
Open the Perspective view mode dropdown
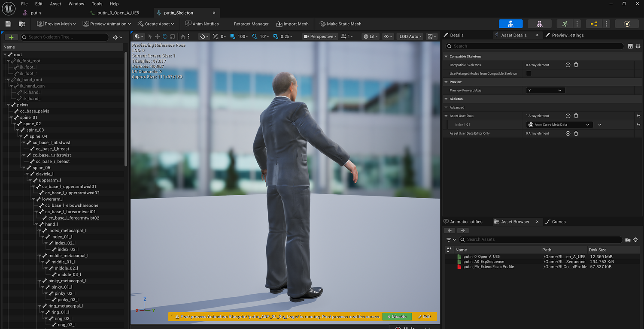321,36
